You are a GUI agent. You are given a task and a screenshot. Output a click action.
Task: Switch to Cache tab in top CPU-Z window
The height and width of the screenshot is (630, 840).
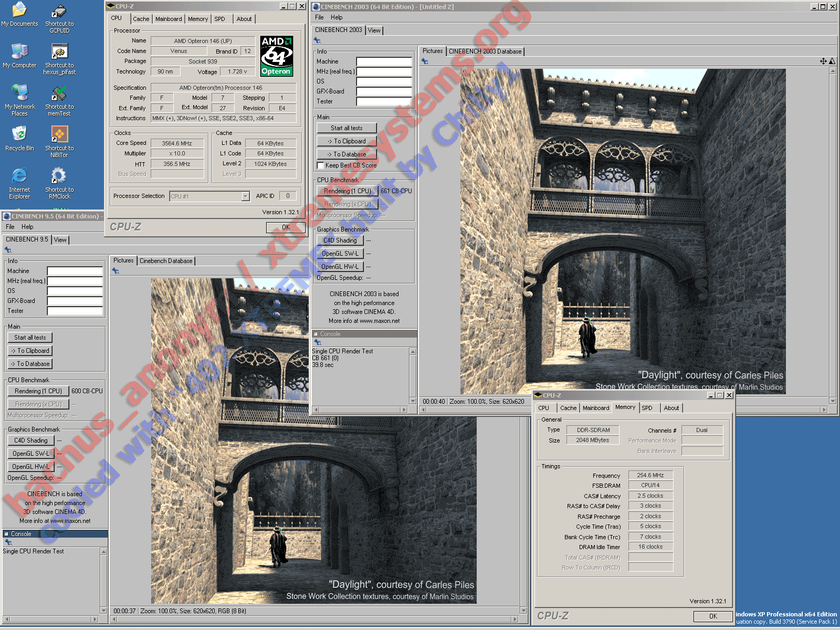tap(141, 19)
